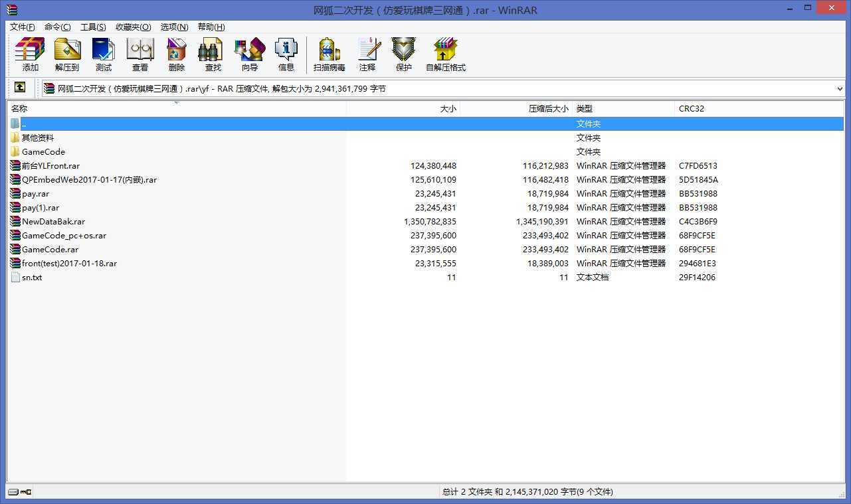Select the GameCode folder

pyautogui.click(x=43, y=151)
